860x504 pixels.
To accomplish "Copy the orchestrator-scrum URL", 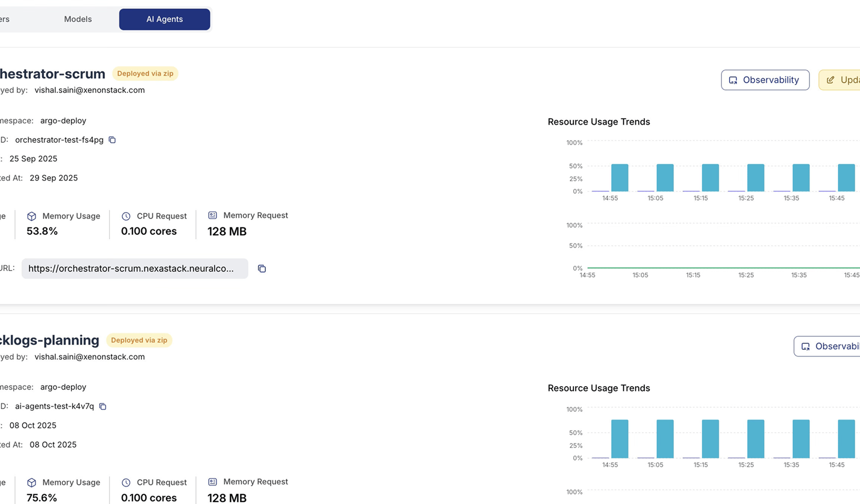I will [261, 269].
